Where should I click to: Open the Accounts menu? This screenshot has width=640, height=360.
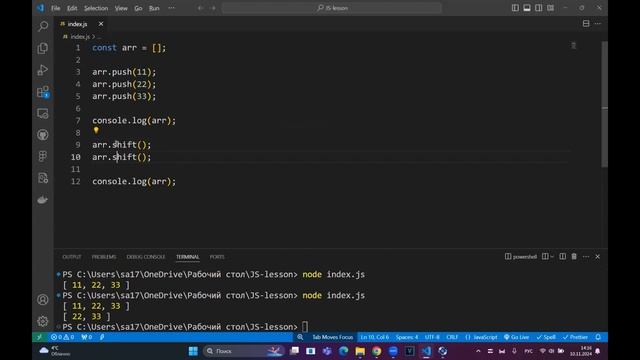[x=43, y=300]
